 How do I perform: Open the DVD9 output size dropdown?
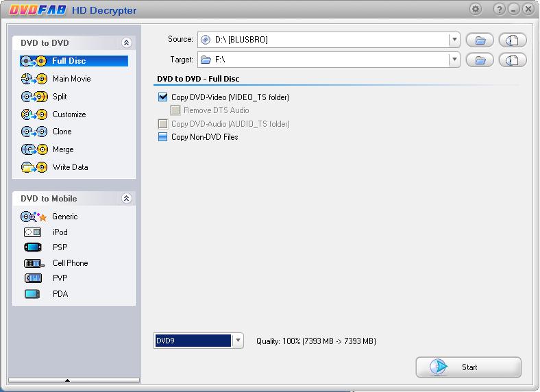click(238, 341)
